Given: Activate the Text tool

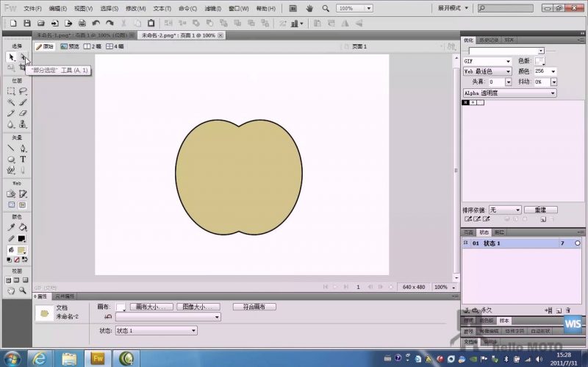Looking at the screenshot, I should pyautogui.click(x=23, y=159).
